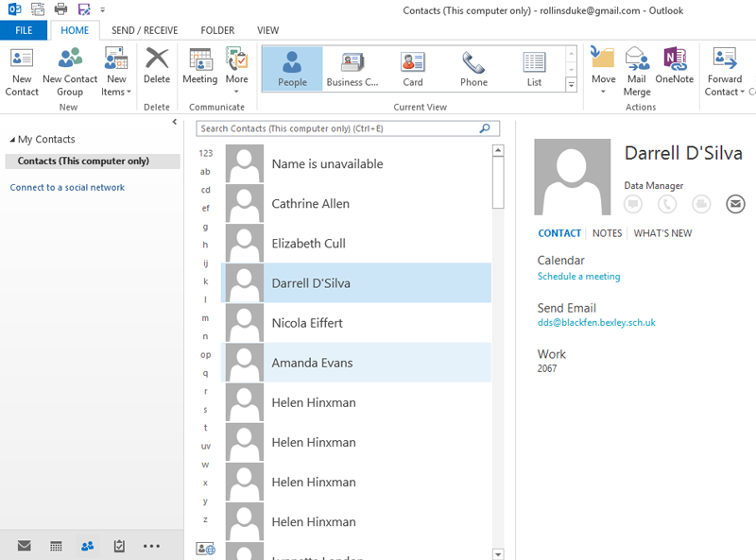Click the instant message icon
Screen dimensions: 756x560
click(x=633, y=204)
